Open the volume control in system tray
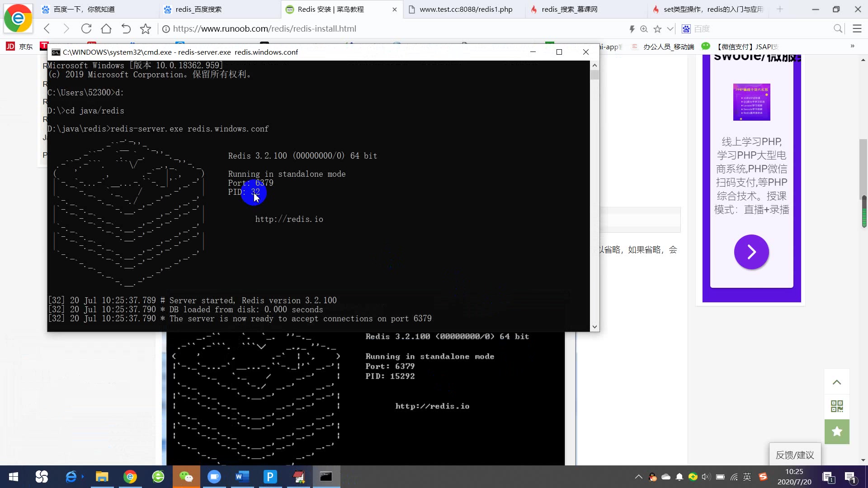The image size is (868, 488). [x=706, y=477]
